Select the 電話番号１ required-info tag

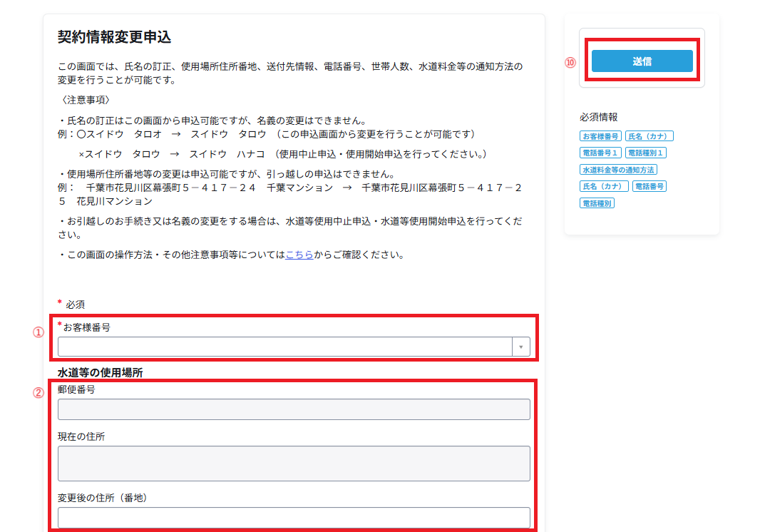[x=600, y=153]
